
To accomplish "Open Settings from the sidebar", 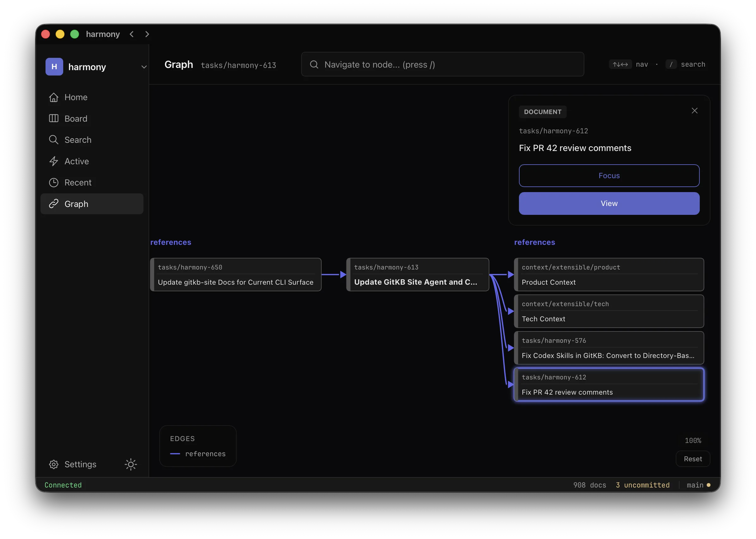I will (80, 464).
